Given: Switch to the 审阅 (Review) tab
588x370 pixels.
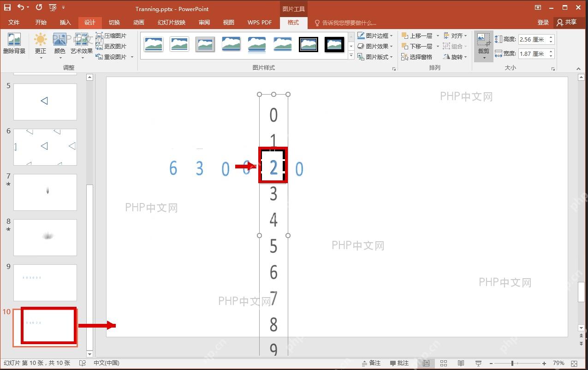Looking at the screenshot, I should tap(204, 23).
